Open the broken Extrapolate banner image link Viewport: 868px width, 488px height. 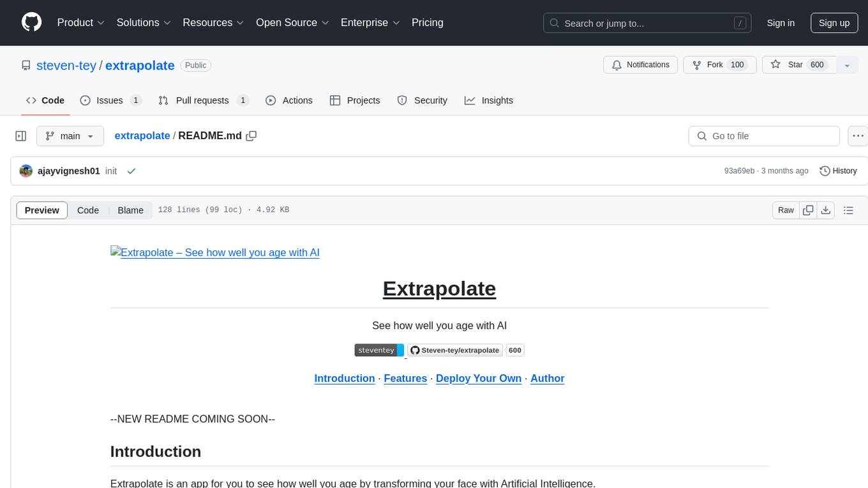click(x=215, y=252)
